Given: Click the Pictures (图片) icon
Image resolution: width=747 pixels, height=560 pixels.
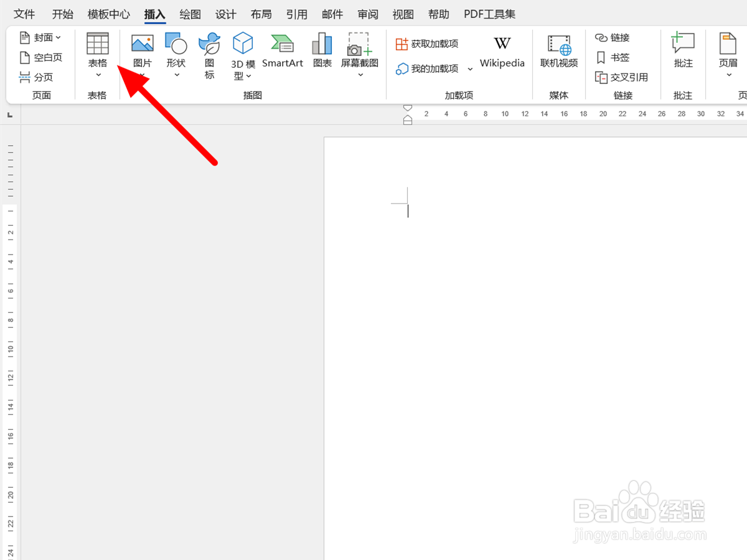Looking at the screenshot, I should tap(143, 44).
